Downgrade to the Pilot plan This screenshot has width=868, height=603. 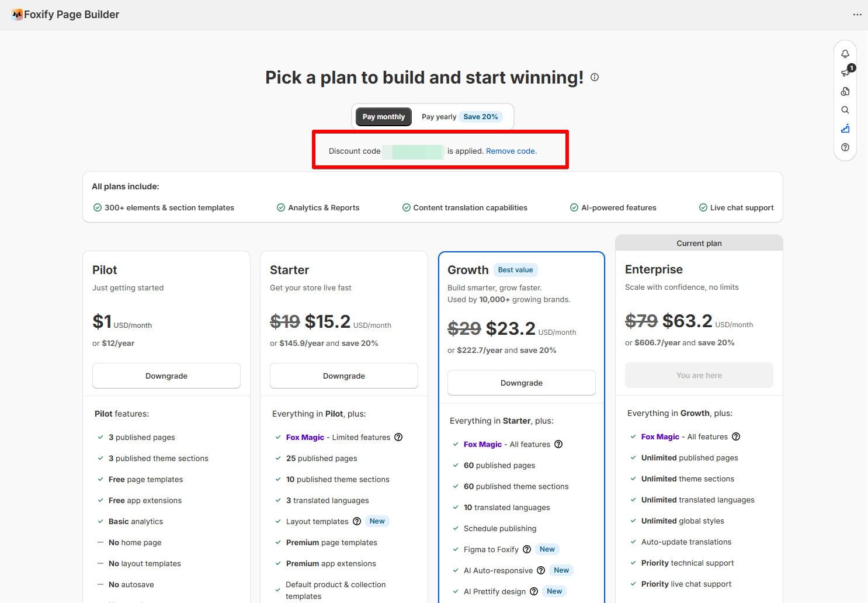pyautogui.click(x=166, y=376)
